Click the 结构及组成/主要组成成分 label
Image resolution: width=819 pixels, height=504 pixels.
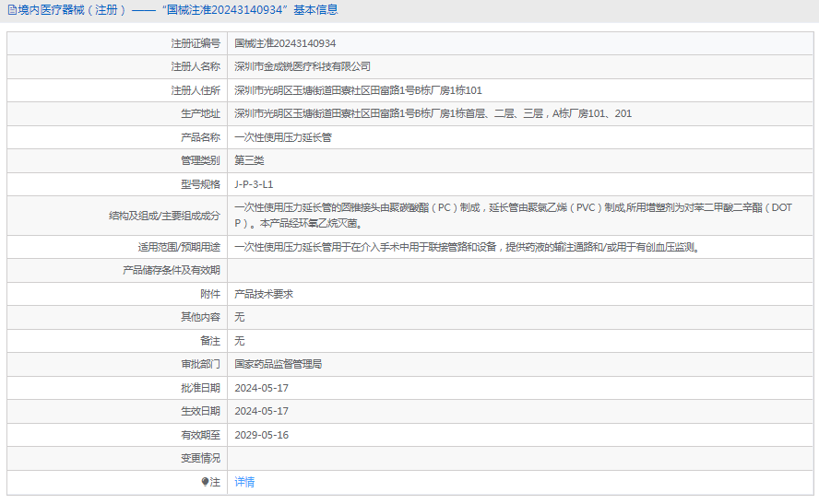[164, 216]
